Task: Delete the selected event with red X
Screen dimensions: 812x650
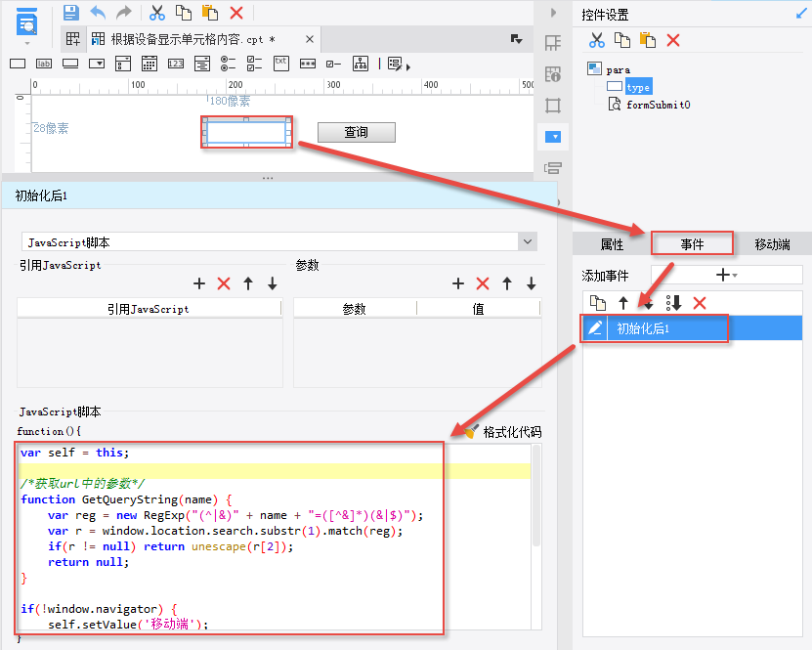Action: point(700,303)
